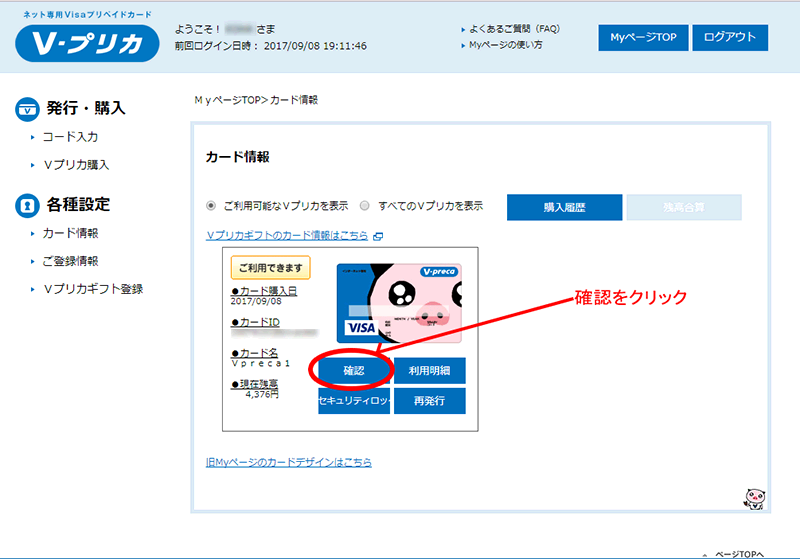
Task: Click the 各種設定 section heading
Action: coord(78,205)
